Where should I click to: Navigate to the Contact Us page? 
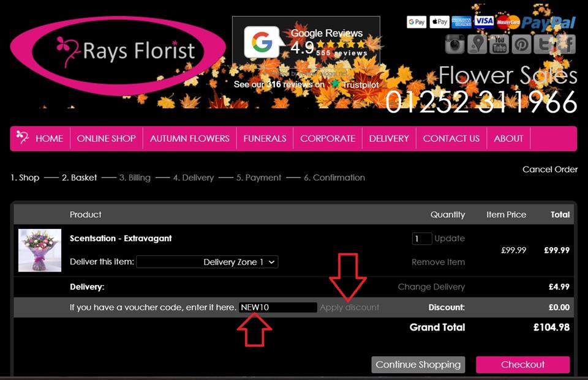coord(451,138)
